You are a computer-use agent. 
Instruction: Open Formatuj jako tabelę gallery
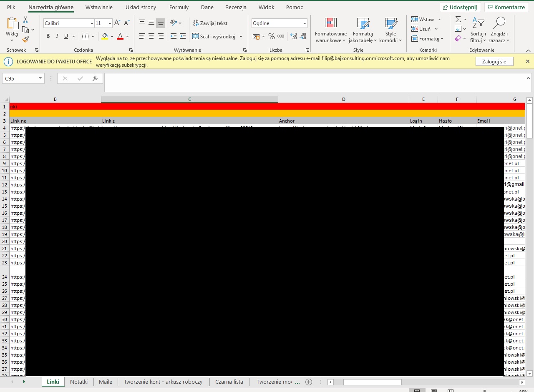[x=363, y=30]
